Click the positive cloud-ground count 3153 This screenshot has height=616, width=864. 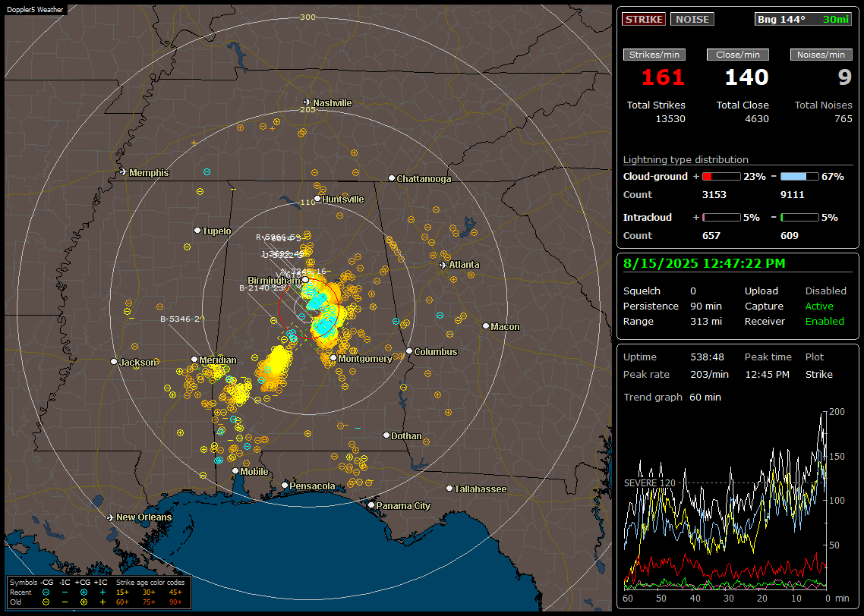pos(714,195)
